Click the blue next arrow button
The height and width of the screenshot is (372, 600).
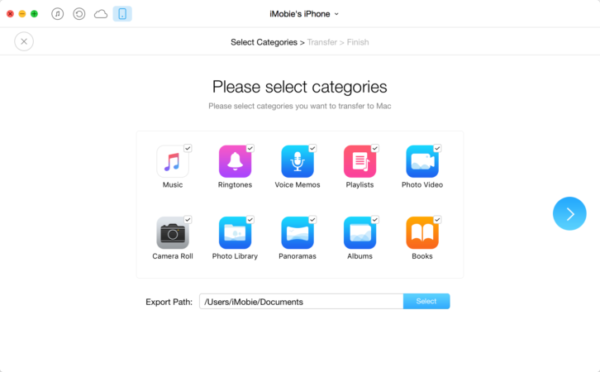tap(569, 214)
